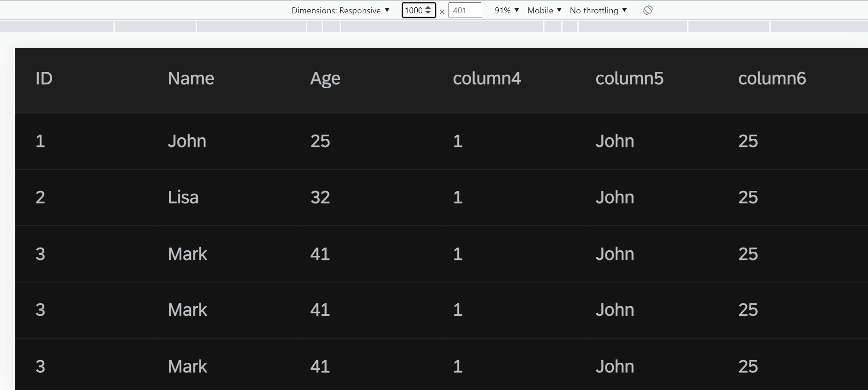This screenshot has width=868, height=390.
Task: Open the Mobile device type dropdown
Action: tap(545, 10)
